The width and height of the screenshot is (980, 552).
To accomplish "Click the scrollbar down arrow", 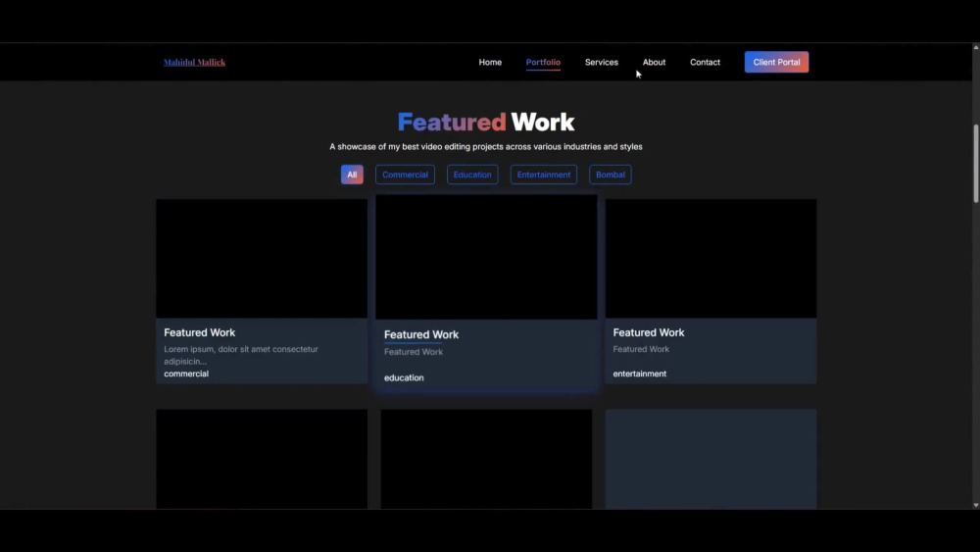I will coord(976,505).
